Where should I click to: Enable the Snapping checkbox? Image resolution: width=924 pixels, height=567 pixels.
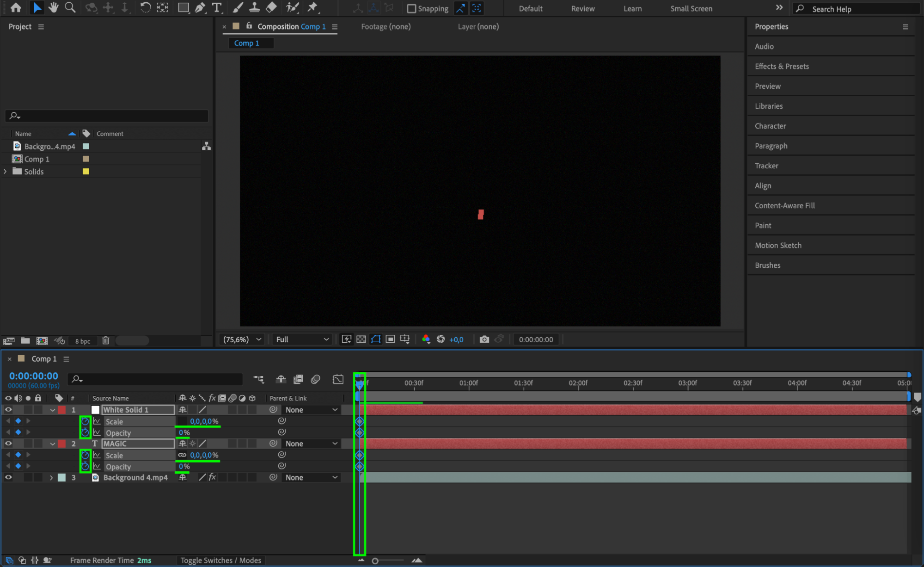pos(411,8)
